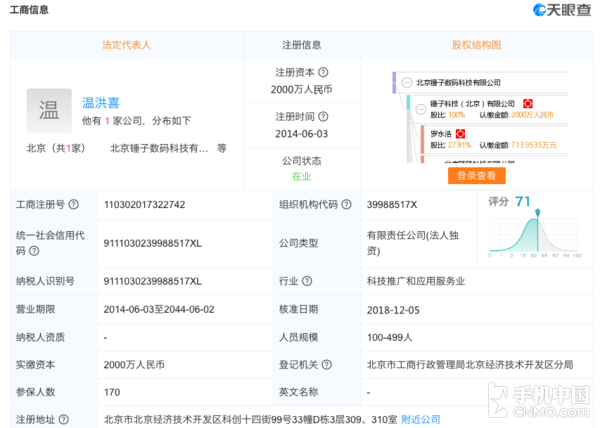Click 持股比例 27.81% value
This screenshot has width=600, height=428.
coord(460,145)
